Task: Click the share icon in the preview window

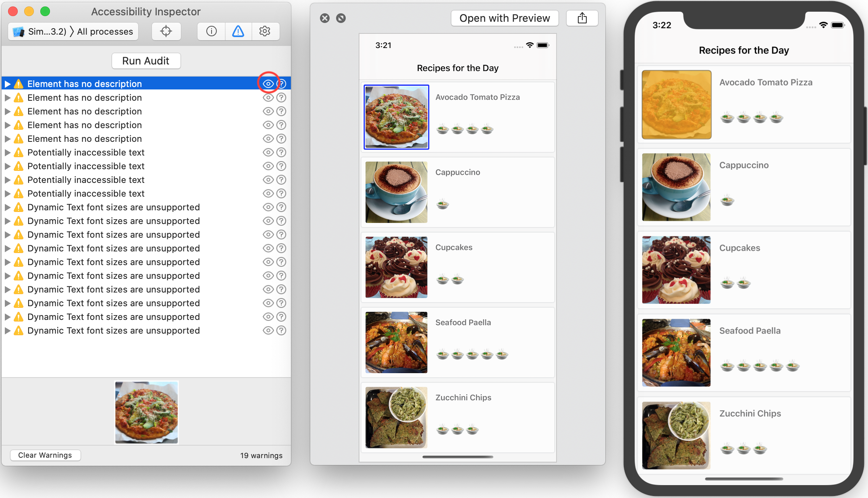Action: 582,18
